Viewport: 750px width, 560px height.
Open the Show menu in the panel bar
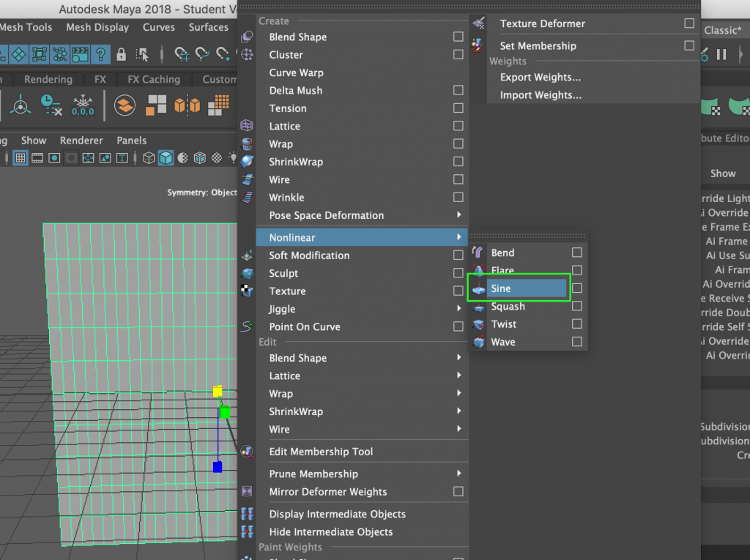coord(34,140)
